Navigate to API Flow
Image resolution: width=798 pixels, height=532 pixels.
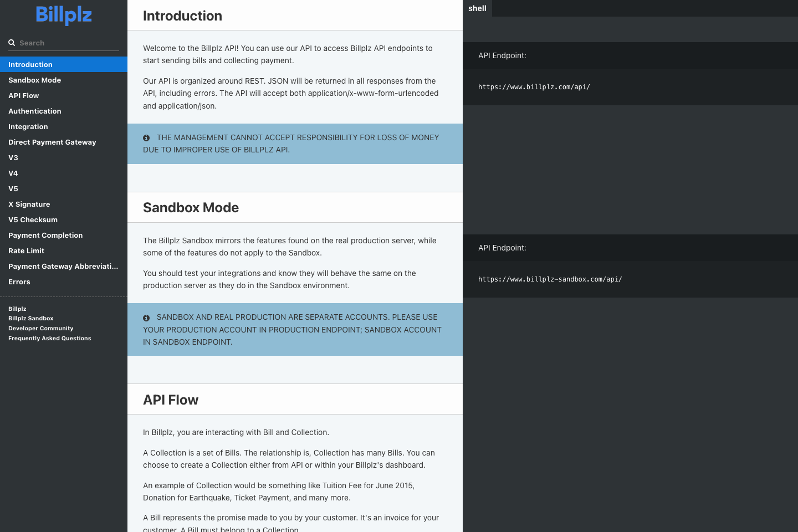[23, 95]
